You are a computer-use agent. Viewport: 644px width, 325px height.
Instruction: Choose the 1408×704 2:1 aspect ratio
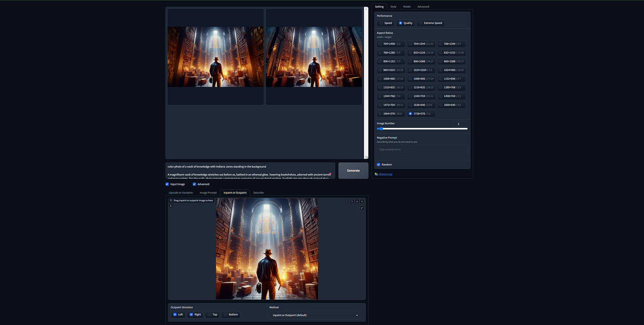[x=452, y=96]
